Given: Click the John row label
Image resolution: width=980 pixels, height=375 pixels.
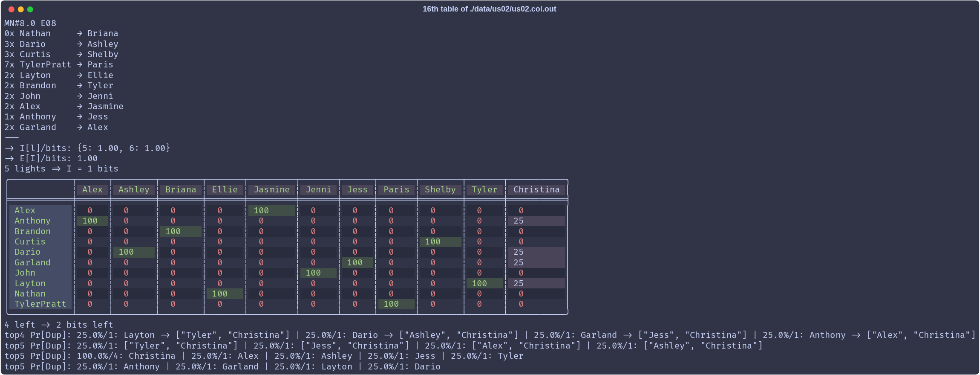Looking at the screenshot, I should coord(40,273).
